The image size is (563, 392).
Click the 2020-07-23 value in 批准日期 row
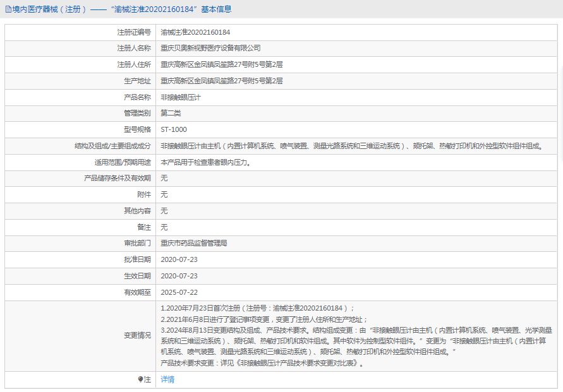(x=179, y=259)
